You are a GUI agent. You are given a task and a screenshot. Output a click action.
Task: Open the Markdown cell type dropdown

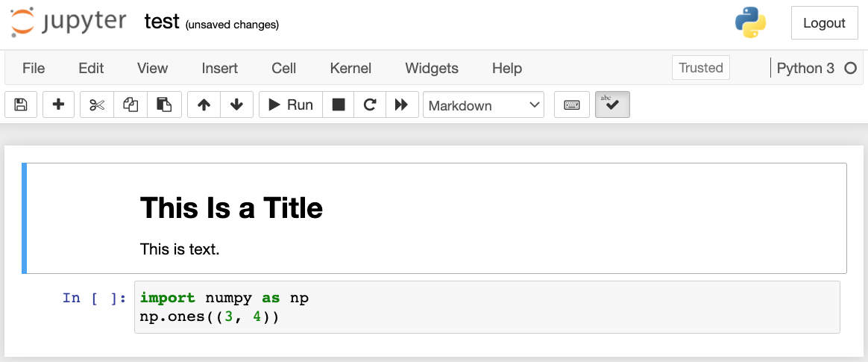484,105
